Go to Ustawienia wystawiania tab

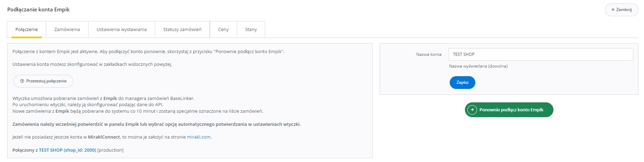[x=122, y=30]
